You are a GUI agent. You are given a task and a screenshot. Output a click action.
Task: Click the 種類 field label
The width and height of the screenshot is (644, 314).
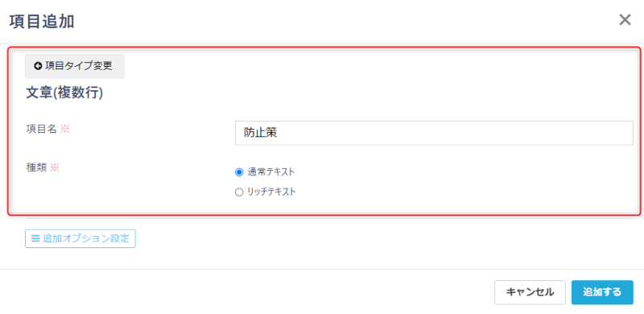point(36,167)
